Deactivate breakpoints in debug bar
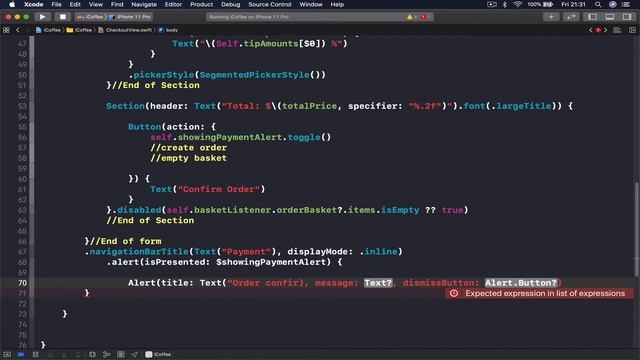Screen dimensions: 640x360 21,354
